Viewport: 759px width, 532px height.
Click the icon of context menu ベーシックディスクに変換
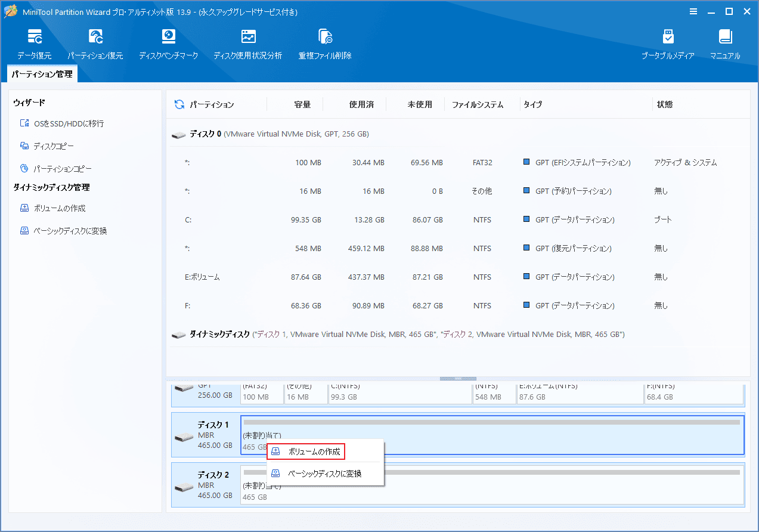[275, 474]
